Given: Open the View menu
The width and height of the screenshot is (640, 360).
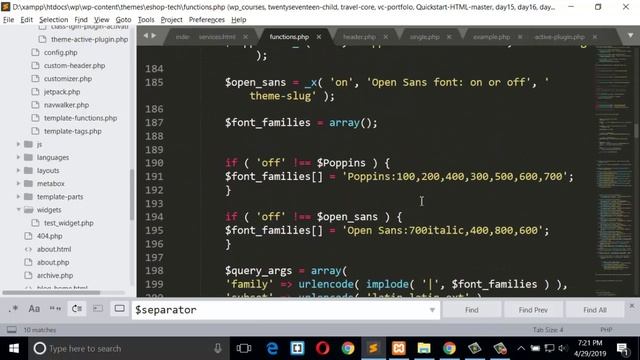Looking at the screenshot, I should click(x=101, y=20).
